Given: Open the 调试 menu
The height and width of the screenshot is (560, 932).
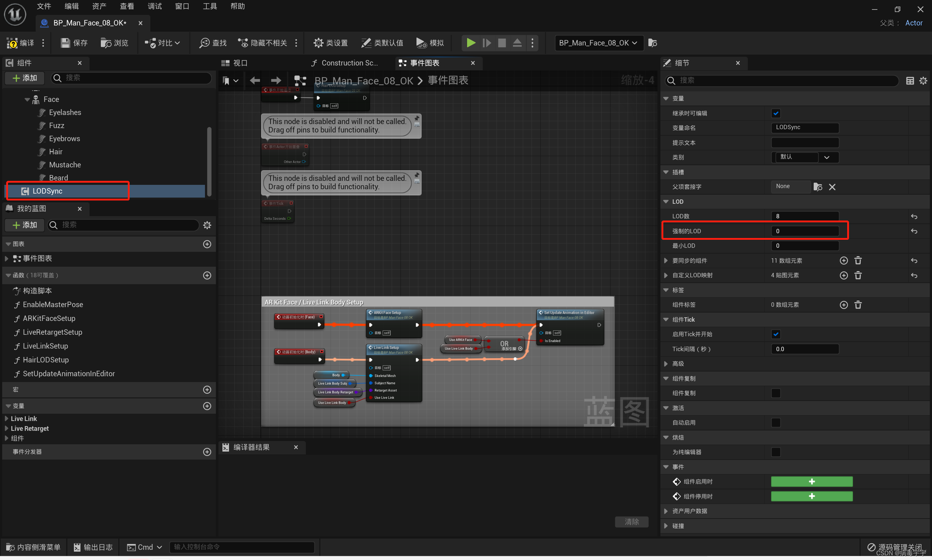Looking at the screenshot, I should [154, 7].
